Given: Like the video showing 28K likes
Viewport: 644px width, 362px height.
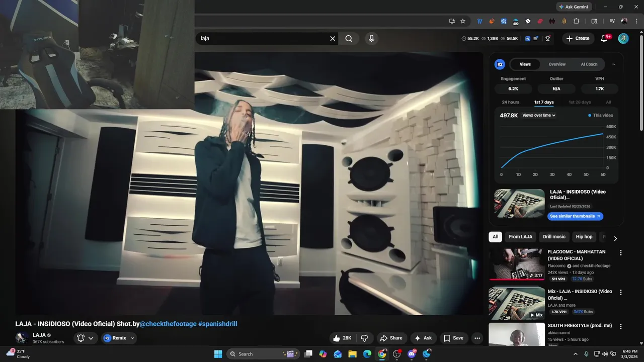Looking at the screenshot, I should pyautogui.click(x=342, y=338).
